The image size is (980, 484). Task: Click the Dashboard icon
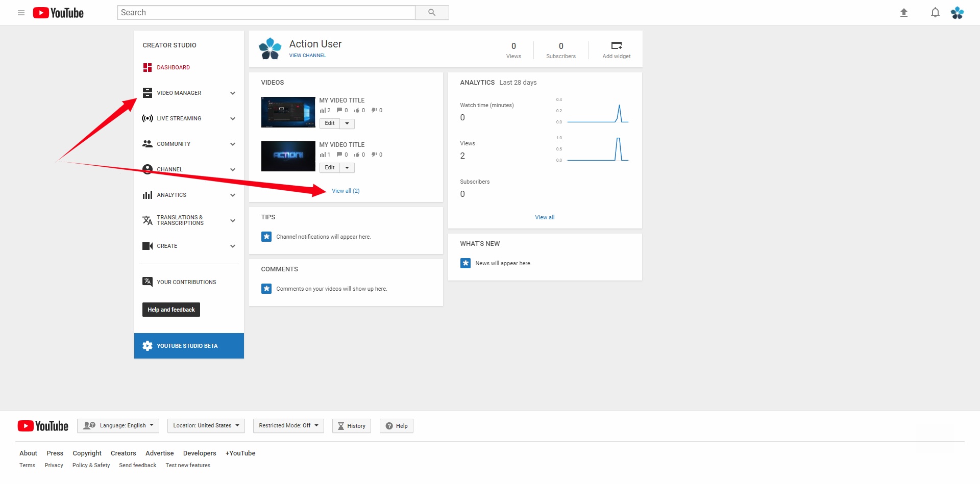pyautogui.click(x=148, y=67)
